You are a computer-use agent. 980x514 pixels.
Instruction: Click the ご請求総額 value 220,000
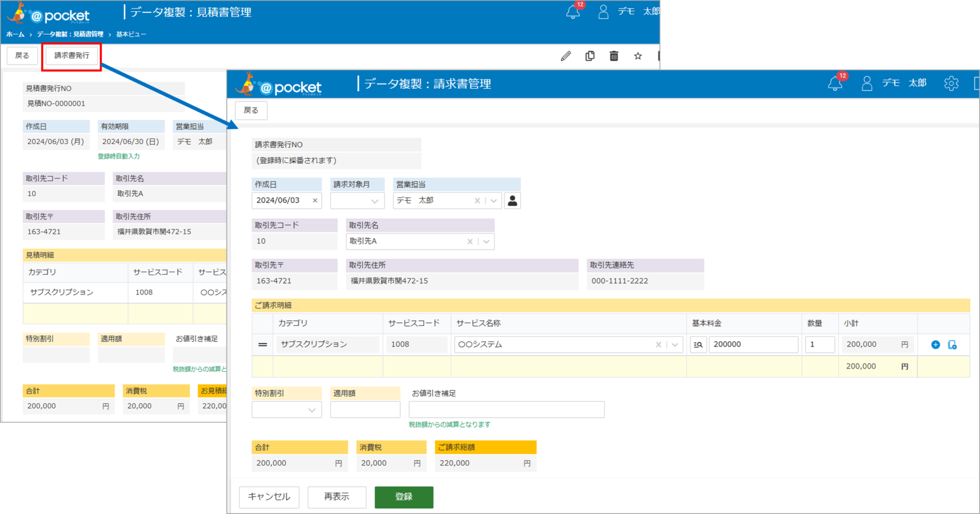(x=454, y=463)
